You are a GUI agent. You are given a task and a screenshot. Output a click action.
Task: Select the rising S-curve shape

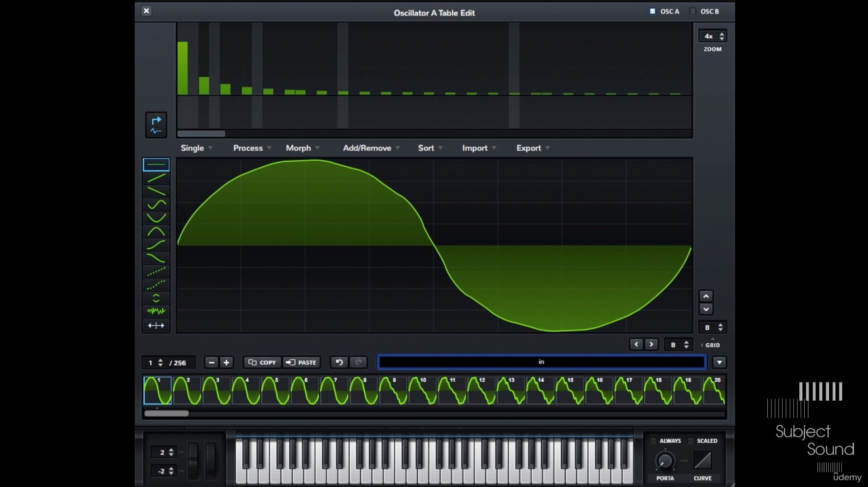pos(156,245)
